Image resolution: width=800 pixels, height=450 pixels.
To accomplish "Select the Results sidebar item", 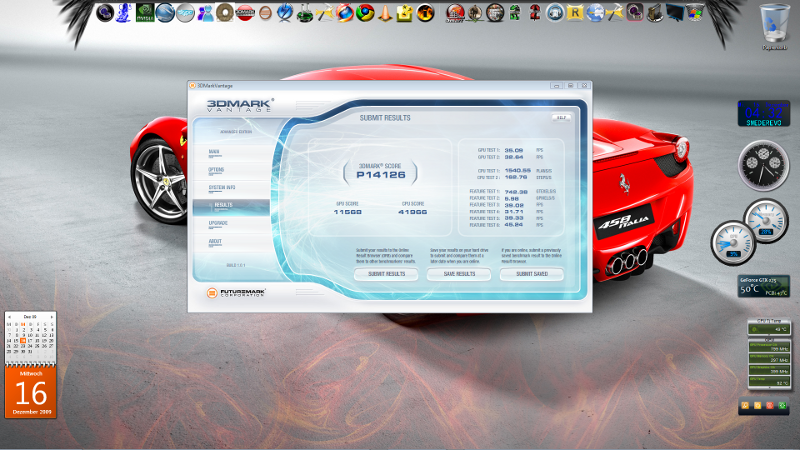I will click(x=231, y=206).
